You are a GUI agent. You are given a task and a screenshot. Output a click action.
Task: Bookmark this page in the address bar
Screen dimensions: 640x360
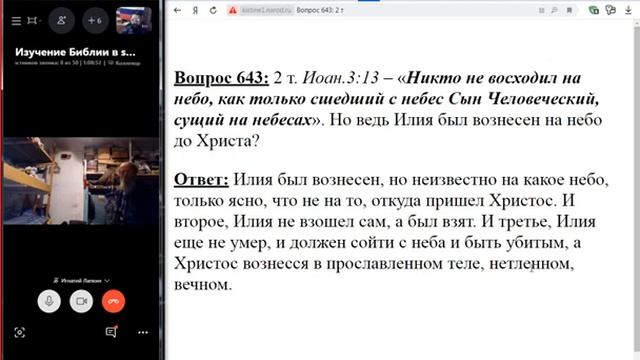(x=569, y=10)
